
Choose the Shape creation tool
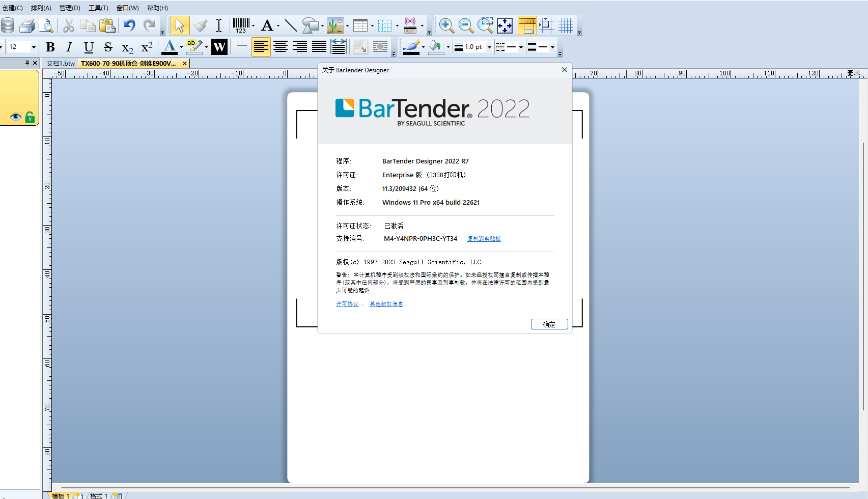(x=310, y=25)
